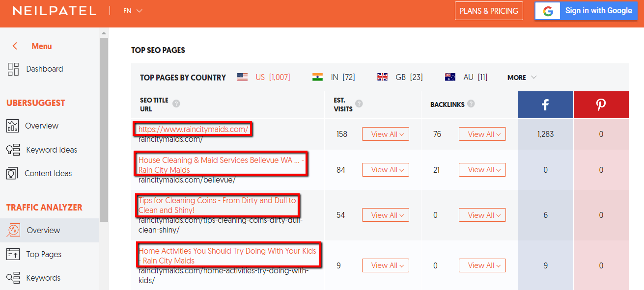Open Top Pages
Screen dimensions: 644x290
[x=44, y=254]
